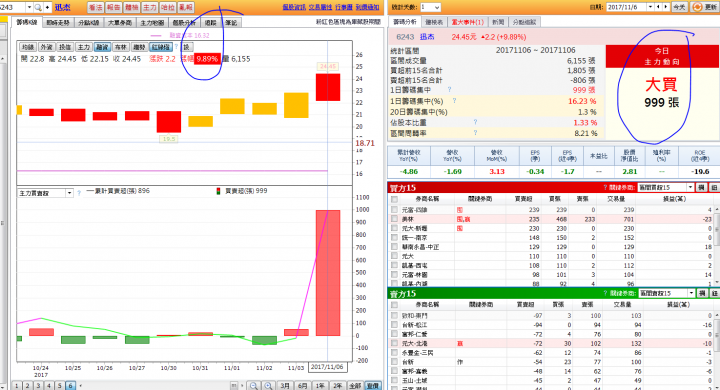Toggle the 均線 chart overlay
Viewport: 720px width, 390px height.
pyautogui.click(x=28, y=47)
